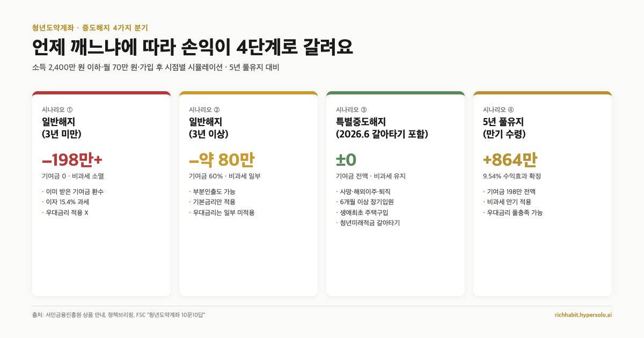
Task: Click the bullet '이미 받은 기여금 환수'
Action: pos(72,192)
